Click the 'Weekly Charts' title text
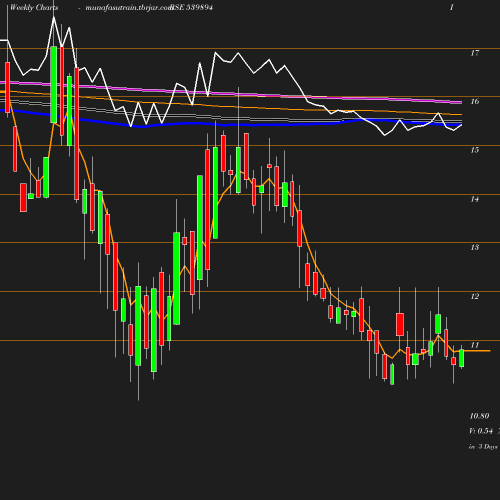Image resolution: width=500 pixels, height=500 pixels. (x=34, y=7)
